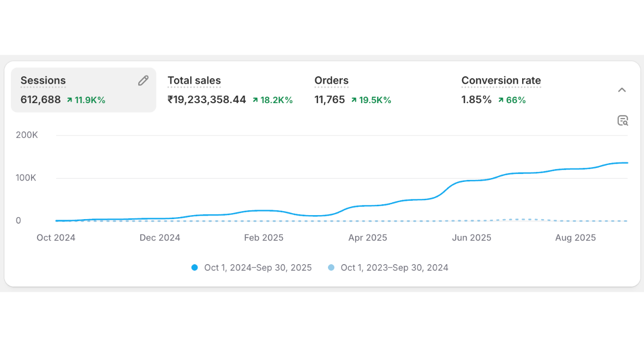
Task: Click the 100K y-axis label
Action: pos(27,177)
